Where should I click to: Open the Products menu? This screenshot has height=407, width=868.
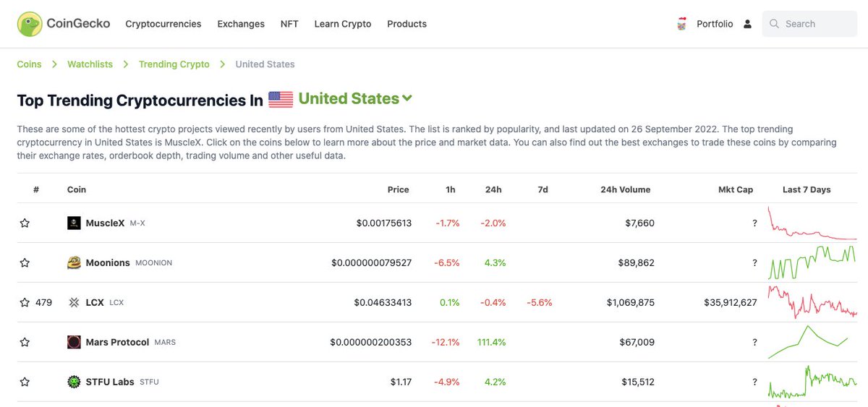pyautogui.click(x=407, y=24)
